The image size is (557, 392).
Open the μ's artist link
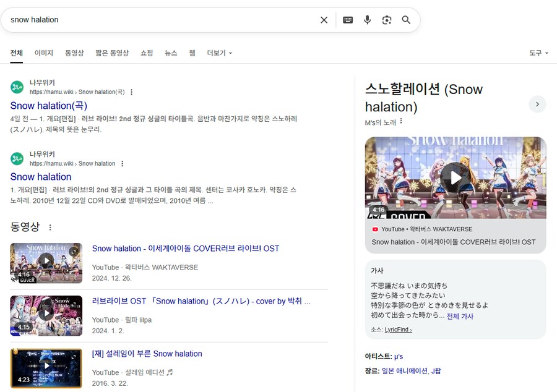pos(399,357)
